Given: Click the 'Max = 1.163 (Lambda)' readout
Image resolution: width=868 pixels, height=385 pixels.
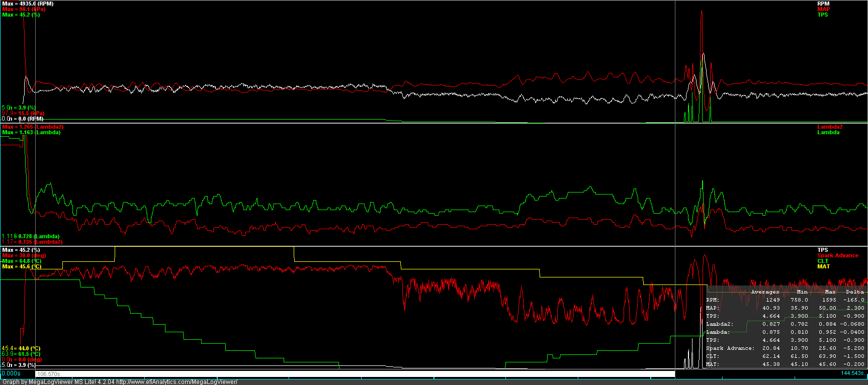Looking at the screenshot, I should click(x=31, y=132).
